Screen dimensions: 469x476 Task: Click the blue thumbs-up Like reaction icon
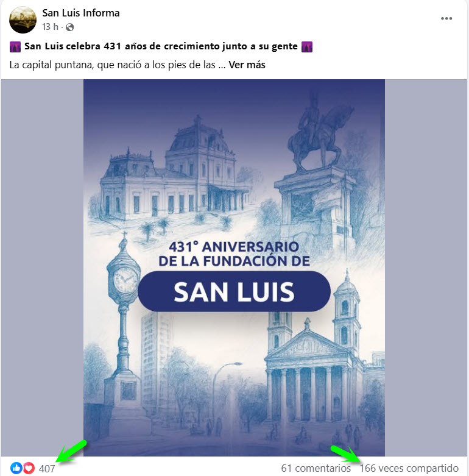pos(16,468)
